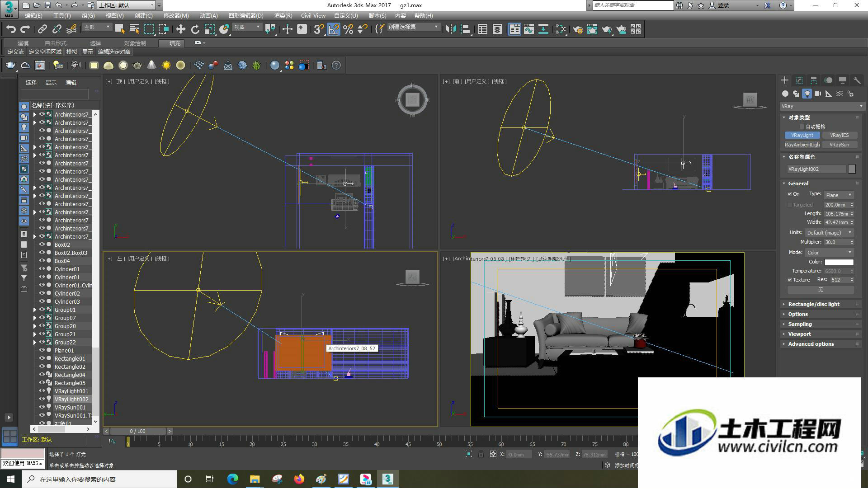This screenshot has width=868, height=489.
Task: Expand the Group22 tree node
Action: pos(35,343)
